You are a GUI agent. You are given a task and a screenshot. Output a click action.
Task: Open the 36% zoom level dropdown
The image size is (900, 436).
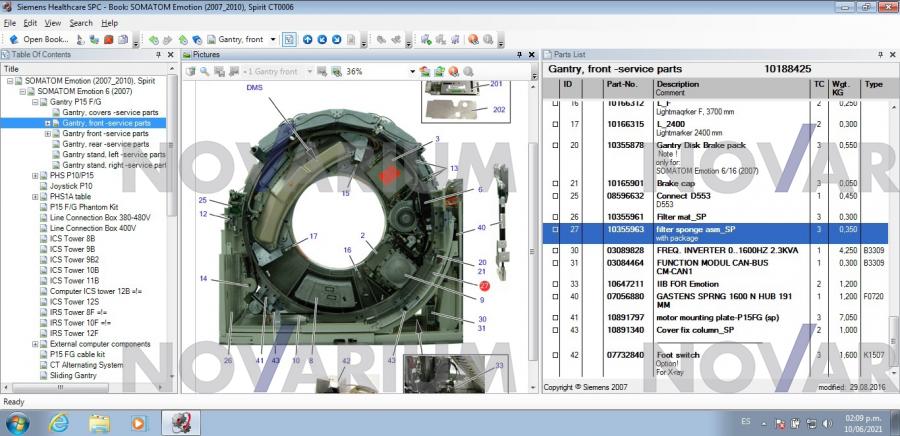click(411, 72)
